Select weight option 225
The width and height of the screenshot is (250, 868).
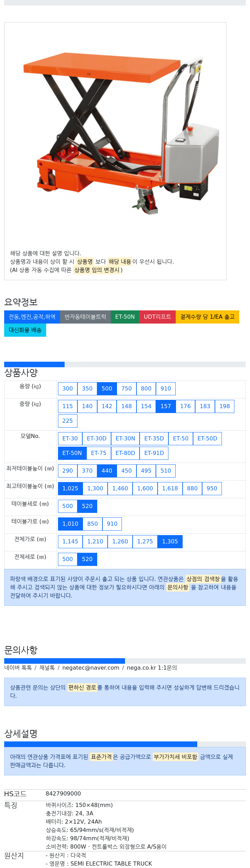[x=68, y=421]
